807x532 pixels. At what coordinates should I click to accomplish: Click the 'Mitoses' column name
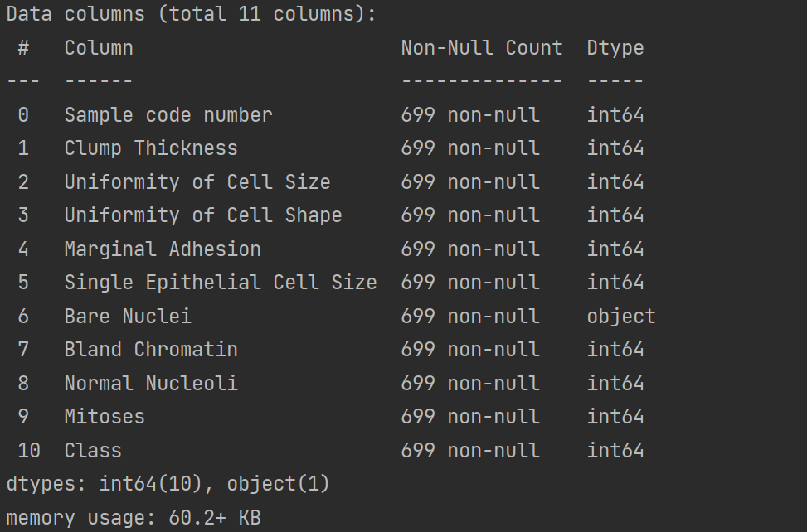click(105, 416)
